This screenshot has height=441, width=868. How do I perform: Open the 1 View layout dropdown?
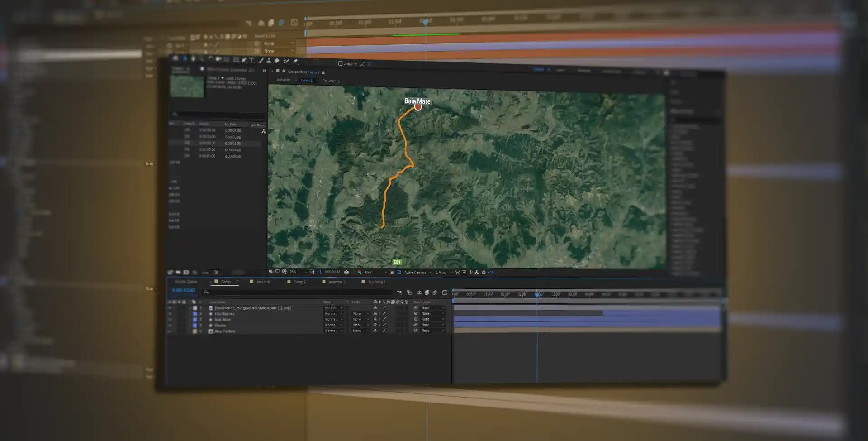pos(444,272)
